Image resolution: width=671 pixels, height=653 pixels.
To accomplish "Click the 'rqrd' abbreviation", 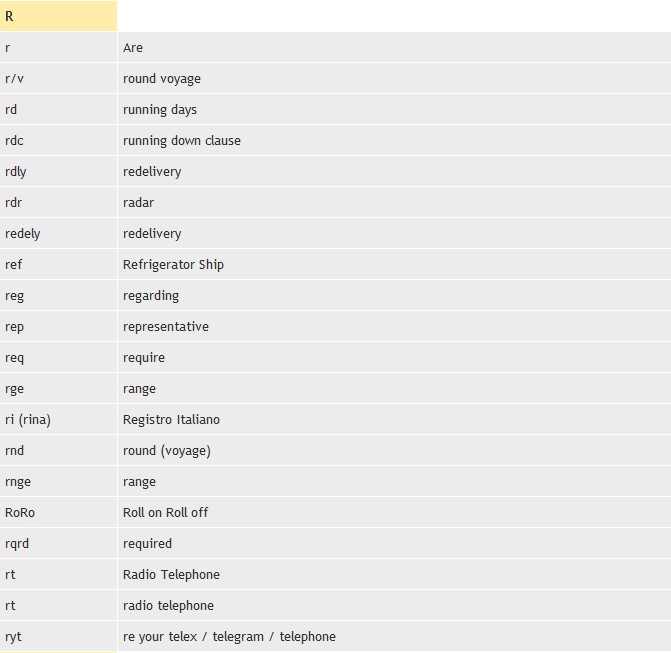I will coord(17,544).
